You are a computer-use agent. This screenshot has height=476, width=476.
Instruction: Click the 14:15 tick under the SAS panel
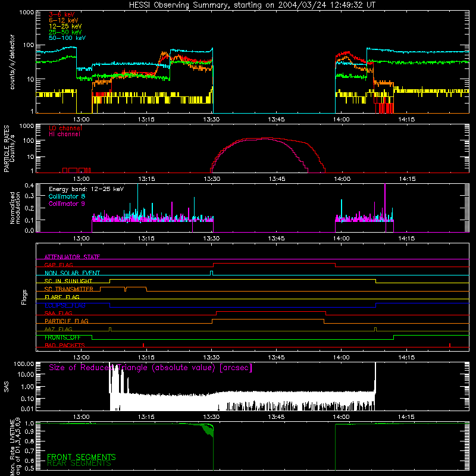(x=406, y=417)
